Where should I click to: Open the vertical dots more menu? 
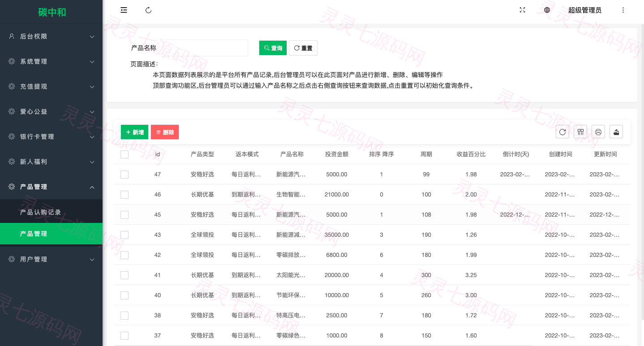point(623,10)
